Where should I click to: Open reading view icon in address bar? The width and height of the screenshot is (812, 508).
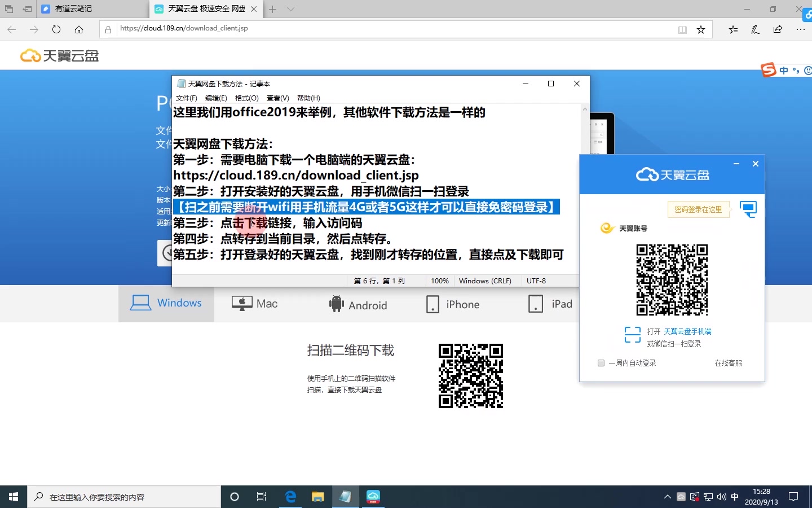[x=682, y=29]
